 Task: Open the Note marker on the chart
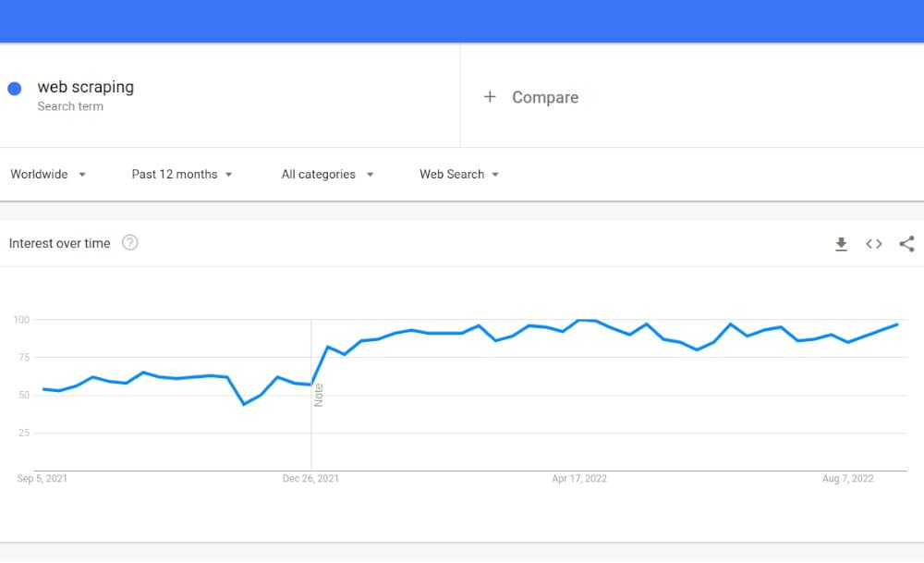point(319,394)
